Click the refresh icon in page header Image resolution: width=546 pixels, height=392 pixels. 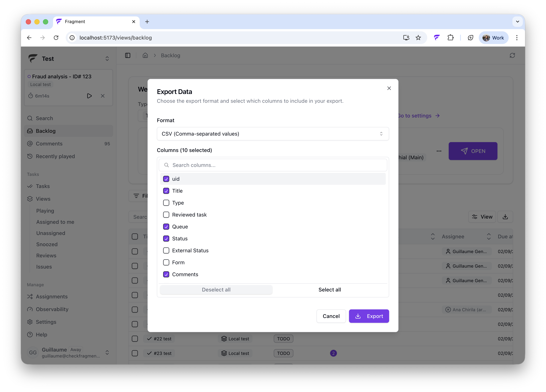pyautogui.click(x=512, y=56)
